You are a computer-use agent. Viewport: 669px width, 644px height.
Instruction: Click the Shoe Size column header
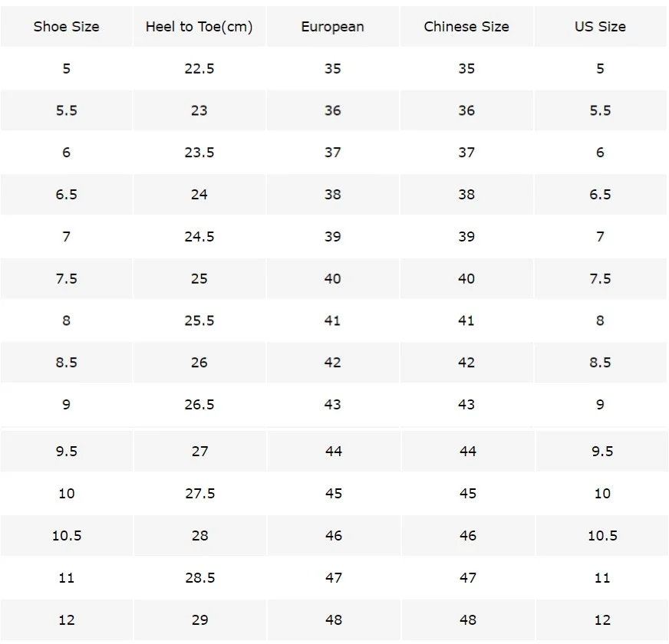[x=66, y=27]
